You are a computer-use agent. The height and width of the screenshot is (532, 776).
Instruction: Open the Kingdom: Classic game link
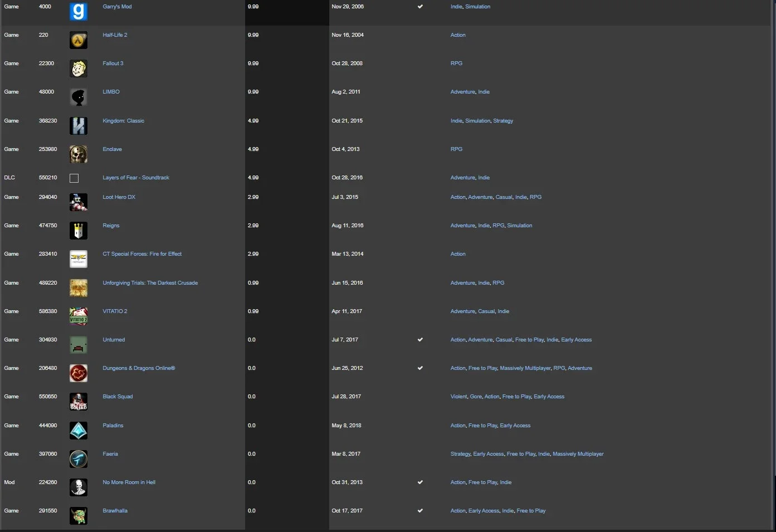click(123, 121)
